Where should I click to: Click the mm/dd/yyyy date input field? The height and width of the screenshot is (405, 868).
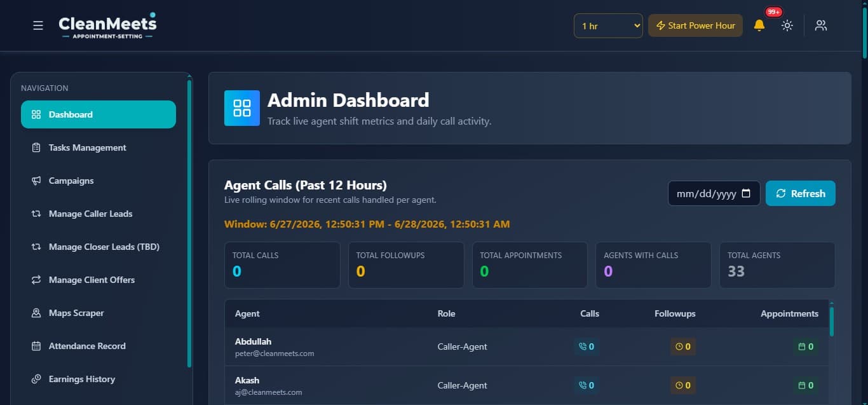pos(714,193)
